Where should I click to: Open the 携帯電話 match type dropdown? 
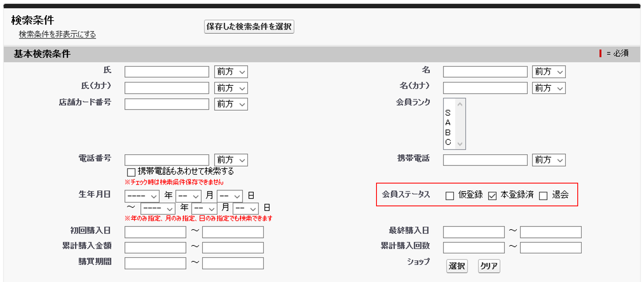[x=548, y=160]
